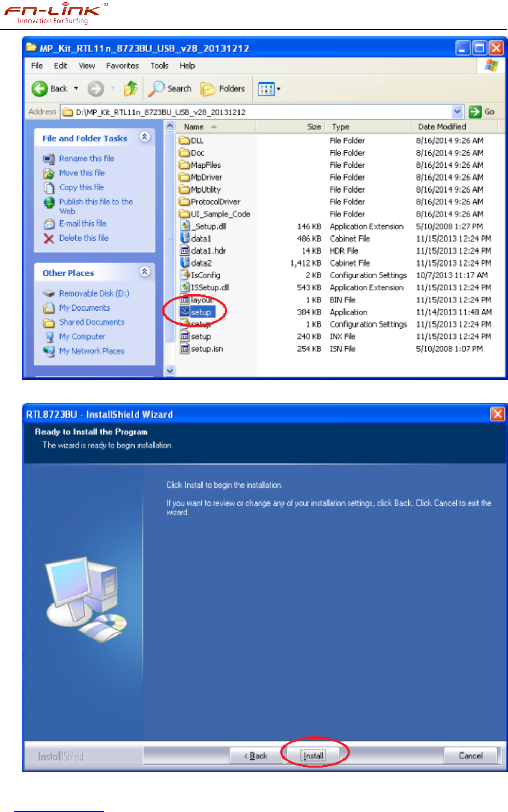Click Cancel in the InstallShield Wizard

[x=471, y=756]
